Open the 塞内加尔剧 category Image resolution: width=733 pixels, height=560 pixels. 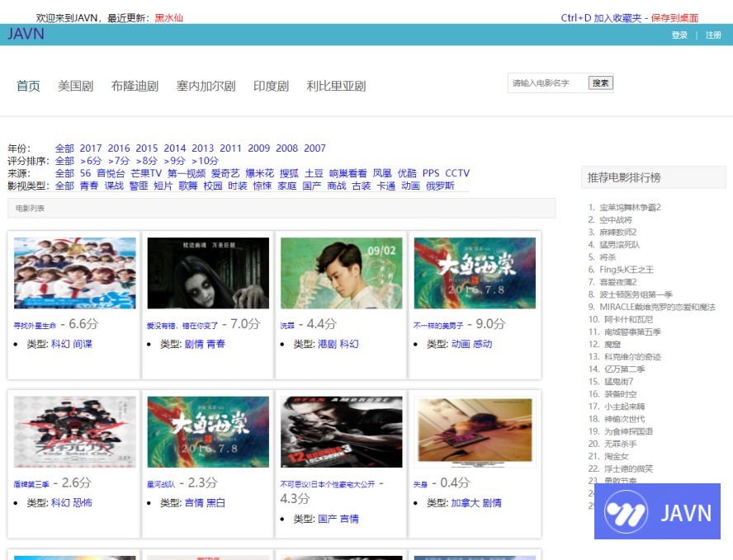pos(206,86)
